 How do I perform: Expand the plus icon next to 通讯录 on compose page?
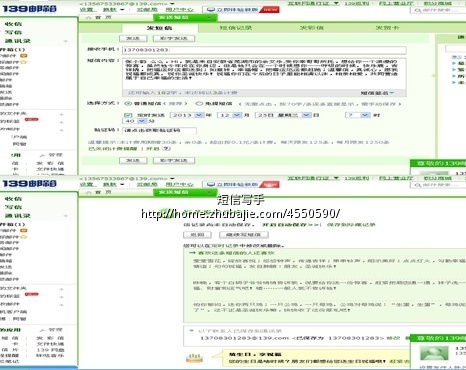click(65, 41)
